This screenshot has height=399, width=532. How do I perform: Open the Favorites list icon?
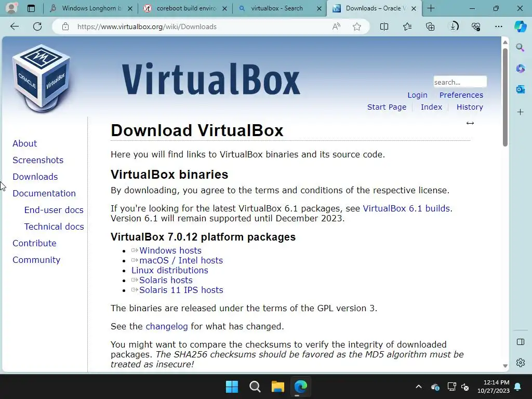[407, 26]
